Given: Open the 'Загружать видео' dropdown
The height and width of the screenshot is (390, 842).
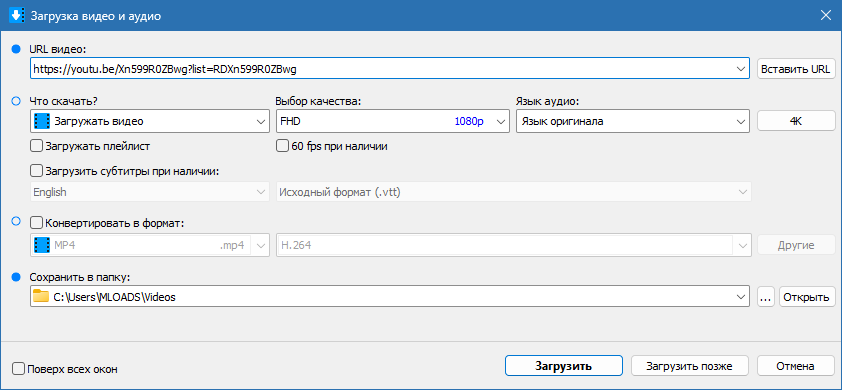Looking at the screenshot, I should (x=149, y=121).
